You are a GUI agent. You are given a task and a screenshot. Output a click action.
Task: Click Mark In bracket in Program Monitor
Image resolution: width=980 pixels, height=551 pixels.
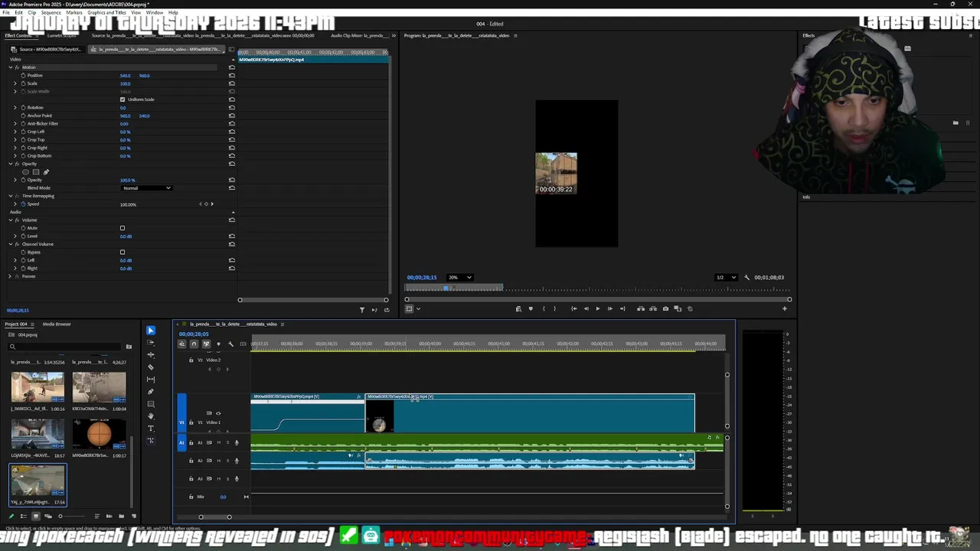coord(544,308)
